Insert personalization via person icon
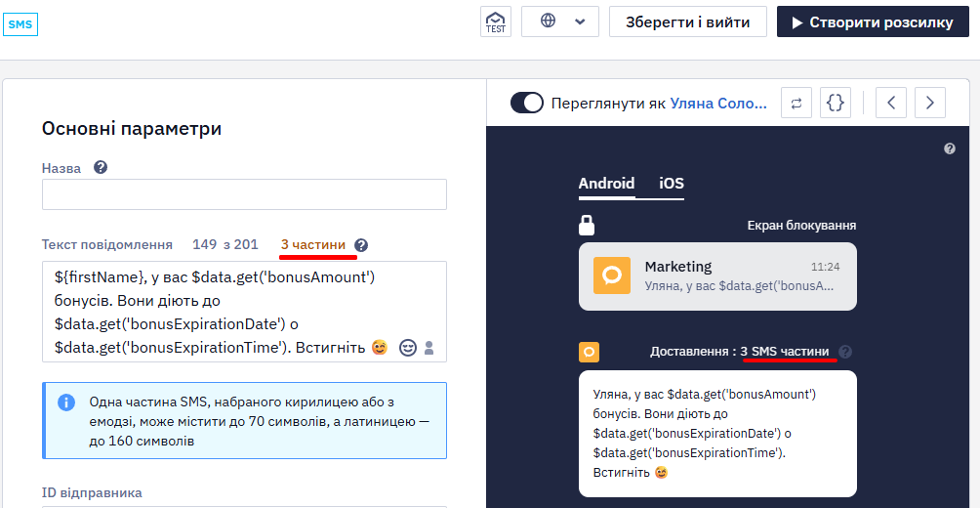Screen dimensions: 980x508 pyautogui.click(x=429, y=347)
